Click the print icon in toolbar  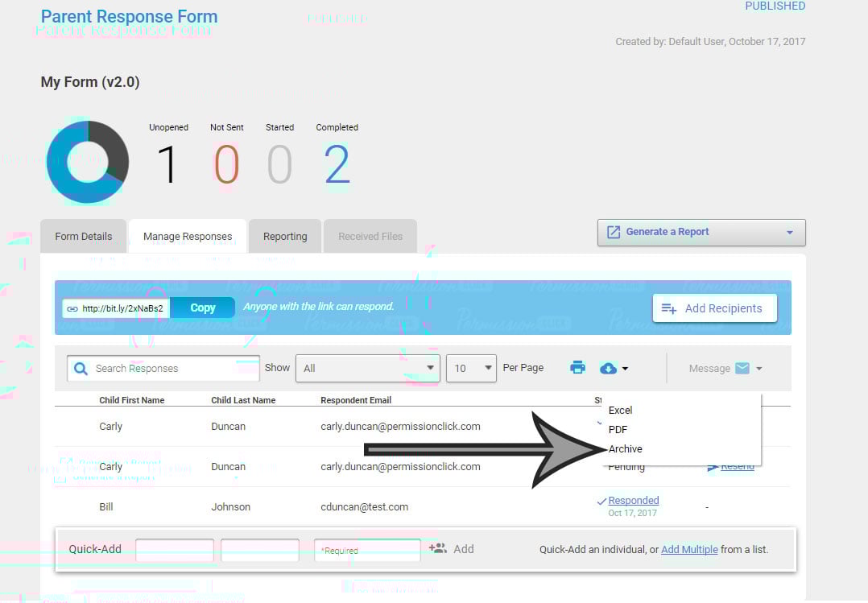(577, 368)
